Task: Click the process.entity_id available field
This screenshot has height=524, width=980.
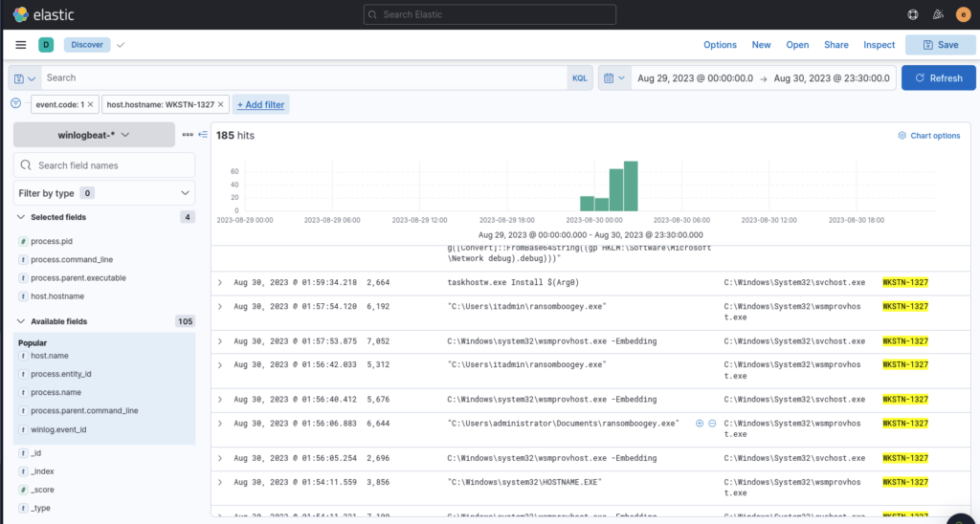Action: 61,374
